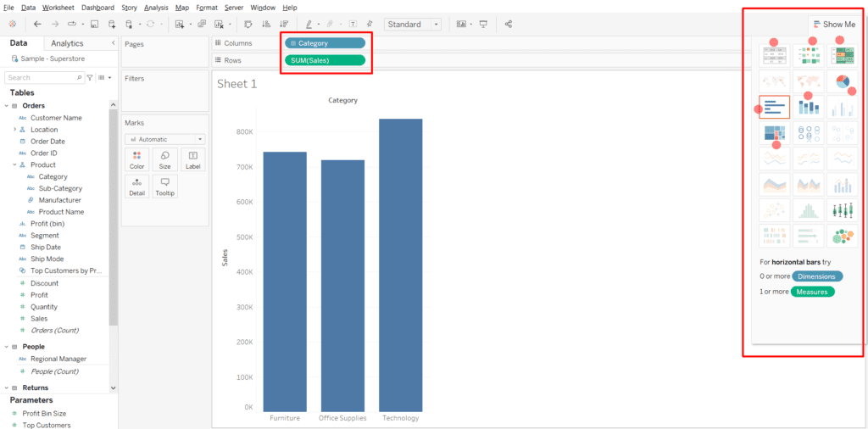This screenshot has height=429, width=868.
Task: Click the Sort Ascending toolbar icon
Action: 266,25
